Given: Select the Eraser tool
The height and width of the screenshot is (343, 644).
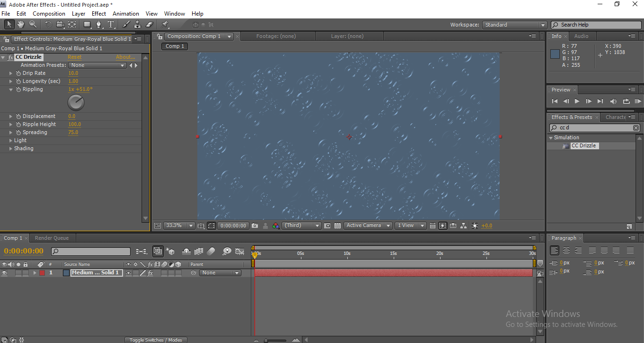Looking at the screenshot, I should pos(150,24).
